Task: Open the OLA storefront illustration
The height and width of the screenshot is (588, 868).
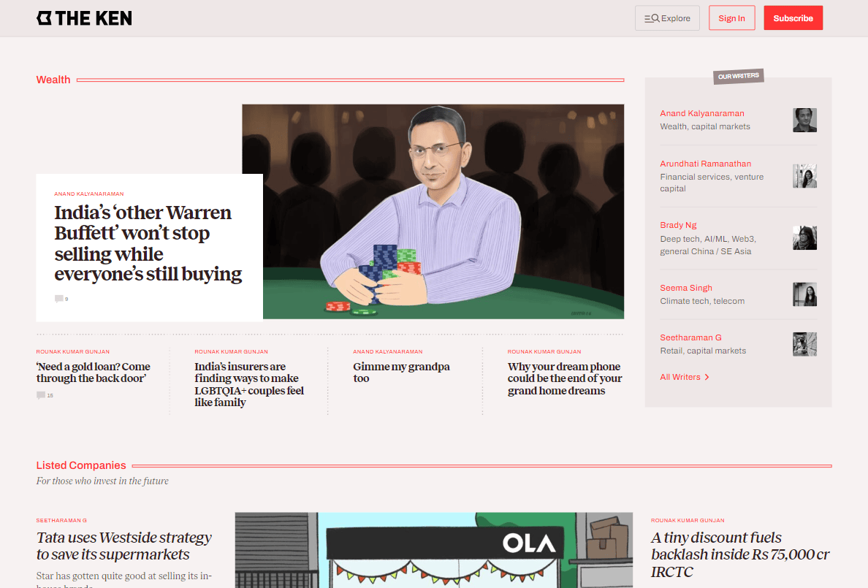Action: tap(433, 550)
